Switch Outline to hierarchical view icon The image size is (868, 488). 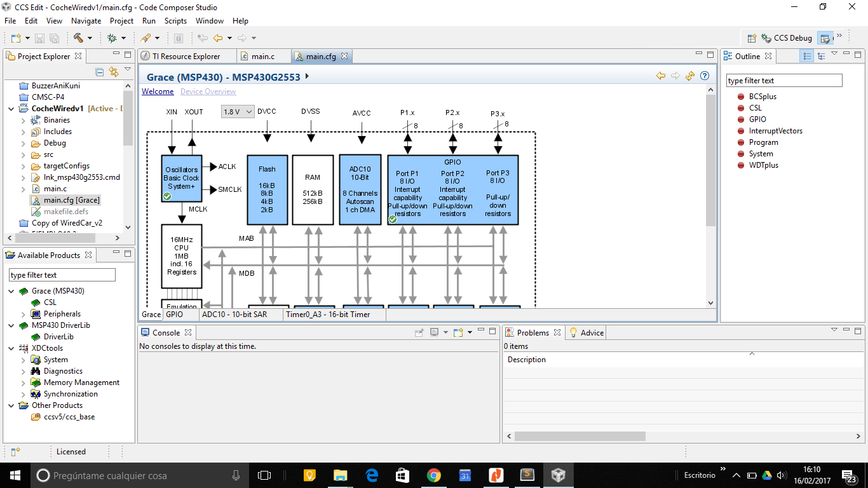[x=821, y=55]
